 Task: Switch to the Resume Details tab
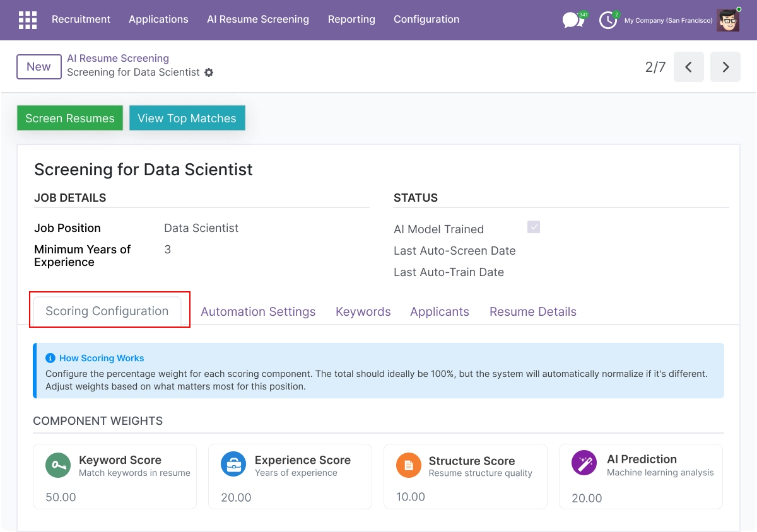(533, 311)
